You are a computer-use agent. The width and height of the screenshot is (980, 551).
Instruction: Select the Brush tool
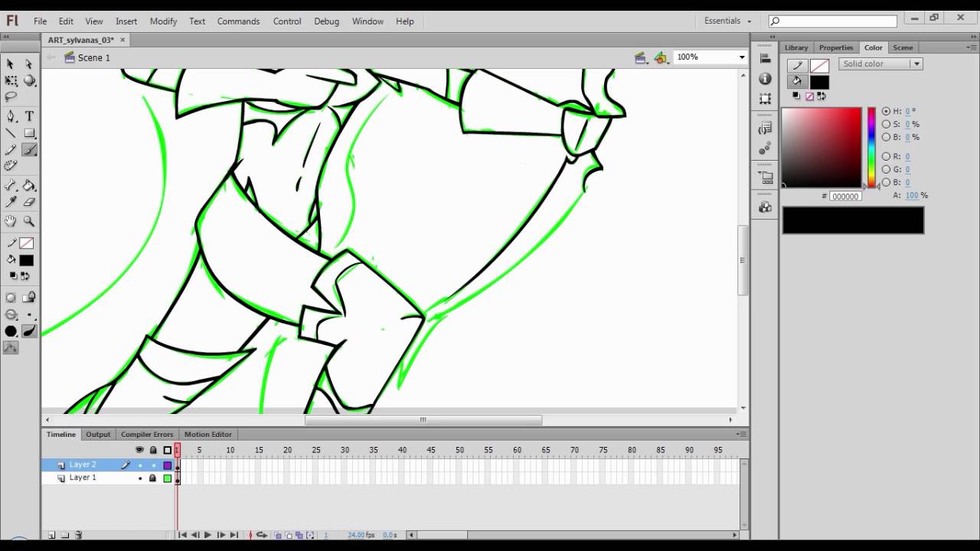(x=29, y=150)
